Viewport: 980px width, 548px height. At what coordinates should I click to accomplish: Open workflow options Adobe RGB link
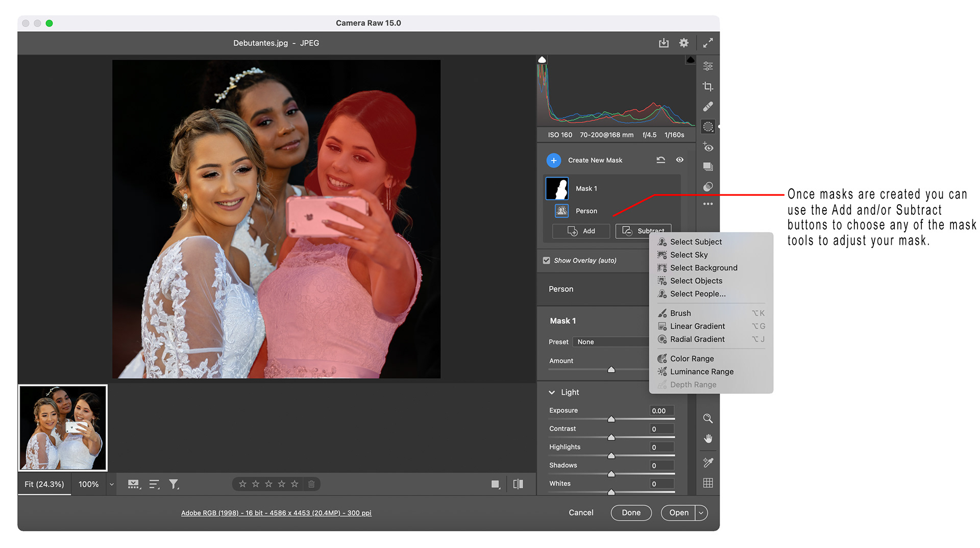[x=276, y=513]
